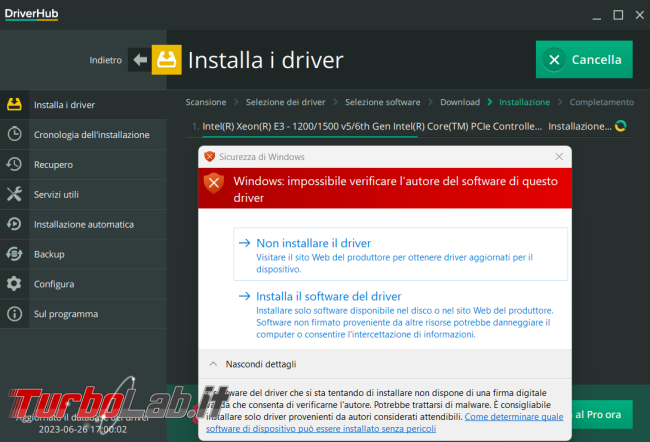Close the Sicurezza di Windows dialog
This screenshot has width=650, height=442.
pyautogui.click(x=559, y=157)
